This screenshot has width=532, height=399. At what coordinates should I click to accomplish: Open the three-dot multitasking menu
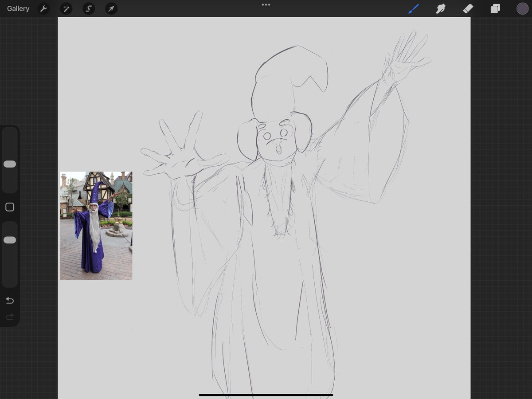pos(266,4)
